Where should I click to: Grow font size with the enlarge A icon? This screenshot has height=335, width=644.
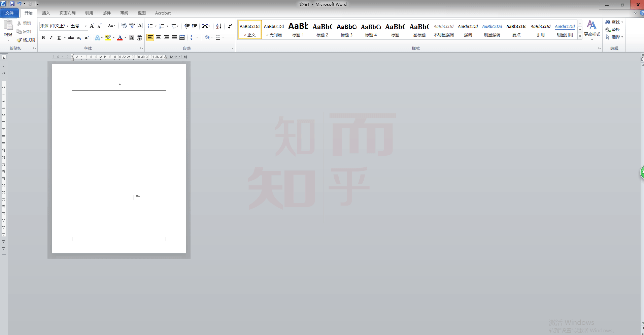(92, 26)
